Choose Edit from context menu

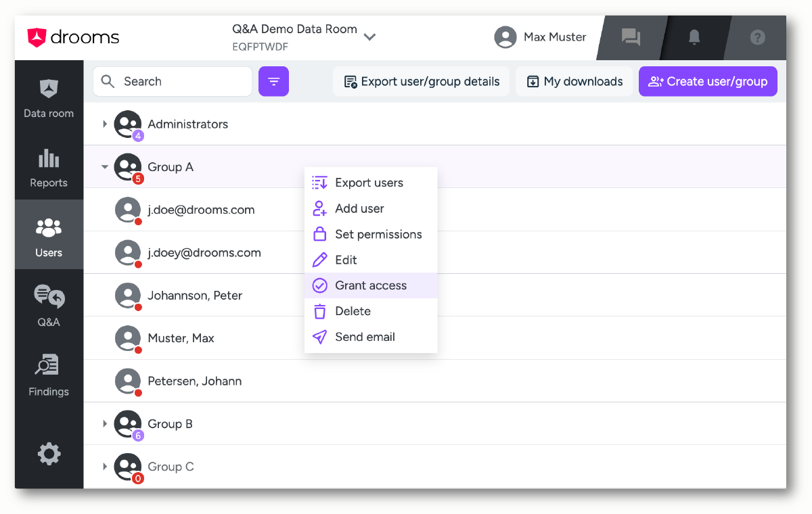pyautogui.click(x=371, y=260)
